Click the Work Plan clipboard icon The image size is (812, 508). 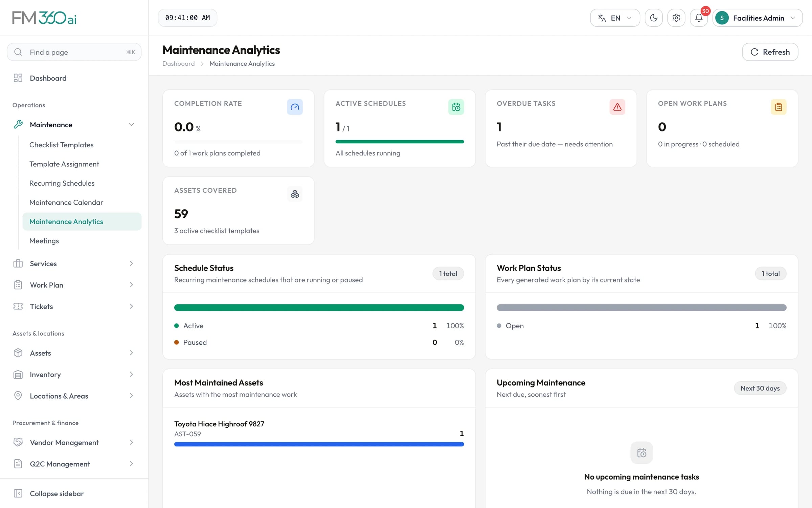pos(18,285)
